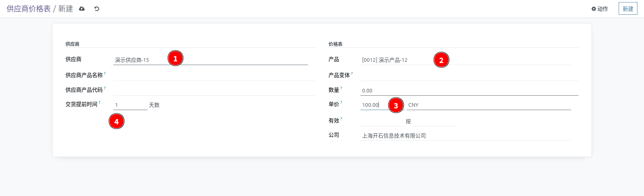644x196 pixels.
Task: Click the help mark next to 供应商产品名称
Action: (105, 73)
